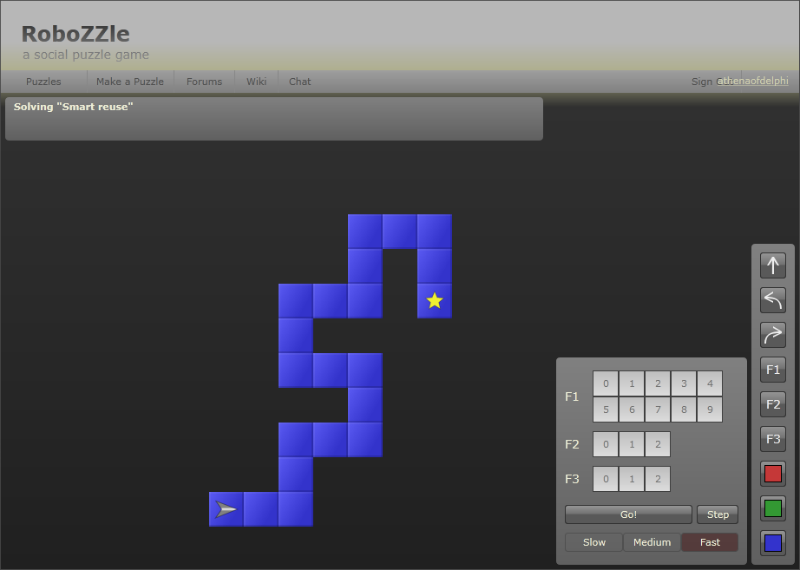
Task: Pick the F1 call command icon
Action: point(772,369)
